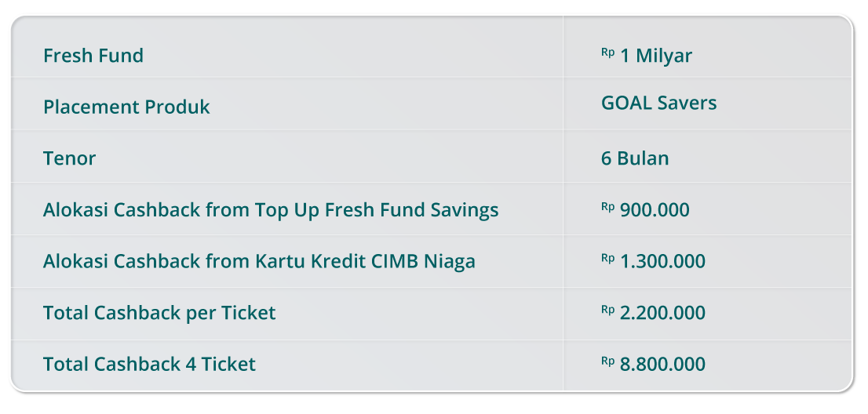This screenshot has width=868, height=414.
Task: Select the 1 Milyar value
Action: tap(656, 56)
